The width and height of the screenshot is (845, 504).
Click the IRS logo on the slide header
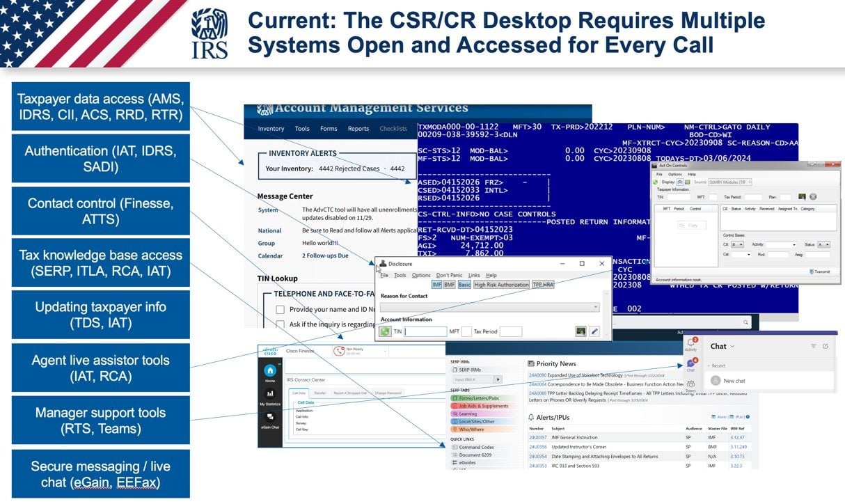[x=210, y=33]
